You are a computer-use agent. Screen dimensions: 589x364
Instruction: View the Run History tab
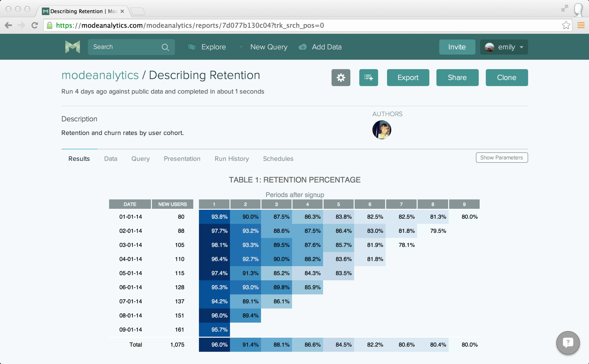click(232, 159)
